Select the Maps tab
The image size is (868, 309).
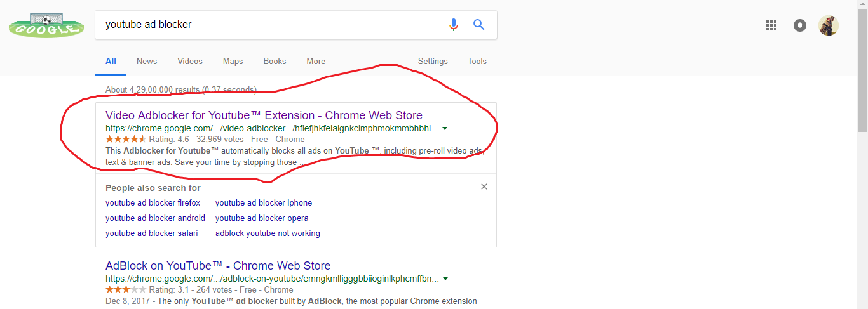click(x=233, y=62)
